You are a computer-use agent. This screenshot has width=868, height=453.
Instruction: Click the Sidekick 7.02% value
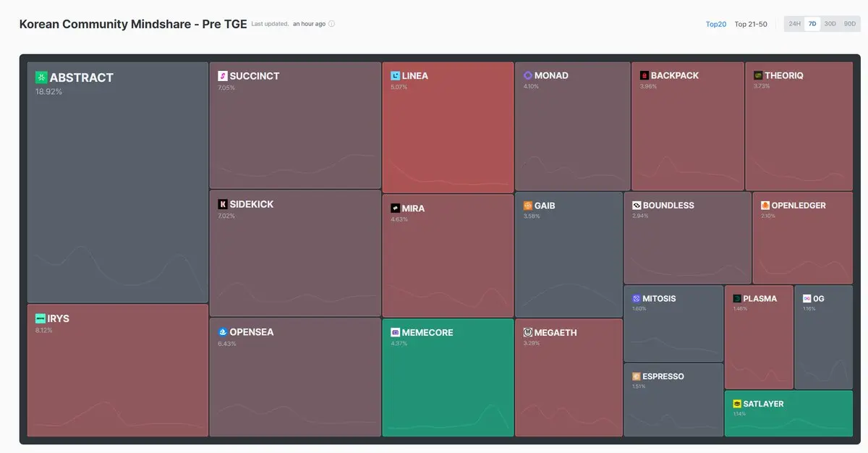pos(226,216)
